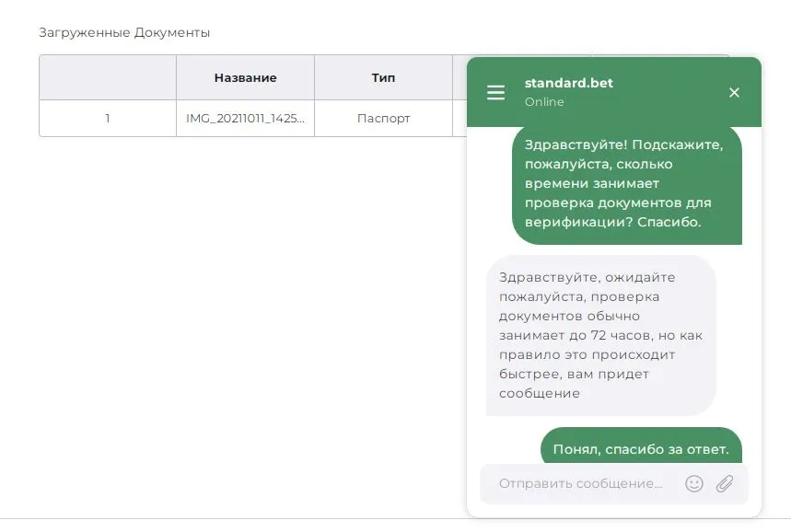
Task: Attach a file with the paperclip icon
Action: 725,483
